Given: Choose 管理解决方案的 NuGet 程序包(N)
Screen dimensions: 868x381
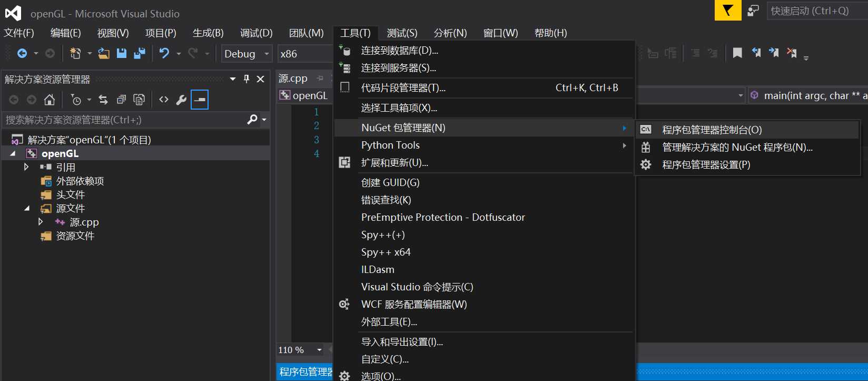Looking at the screenshot, I should [x=747, y=147].
